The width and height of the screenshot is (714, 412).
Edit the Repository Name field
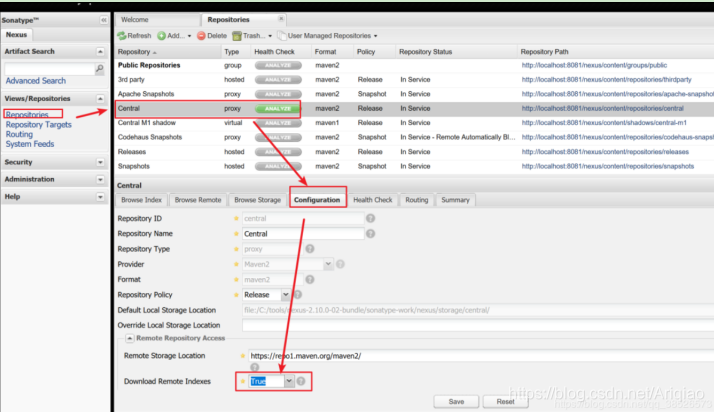[303, 234]
